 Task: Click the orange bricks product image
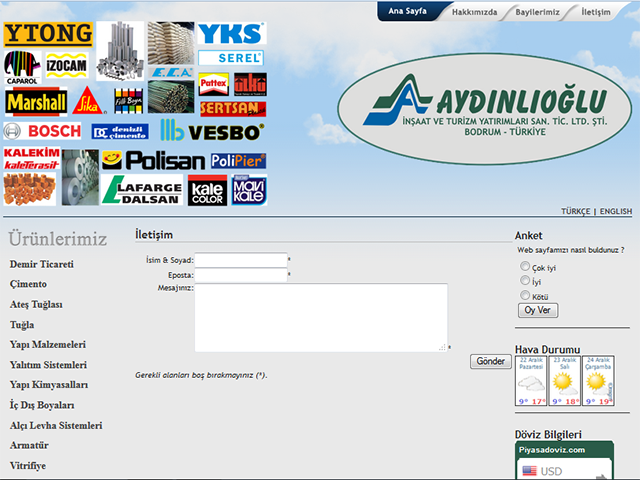(29, 189)
